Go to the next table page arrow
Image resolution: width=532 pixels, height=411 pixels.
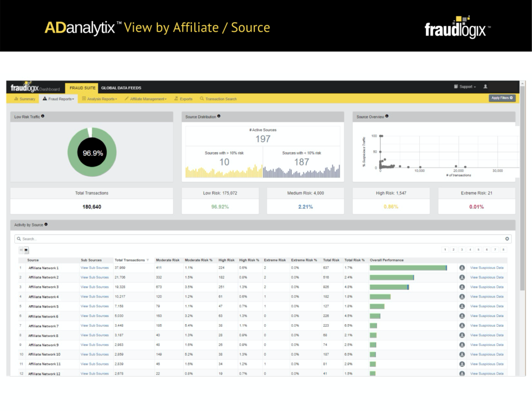[26, 250]
